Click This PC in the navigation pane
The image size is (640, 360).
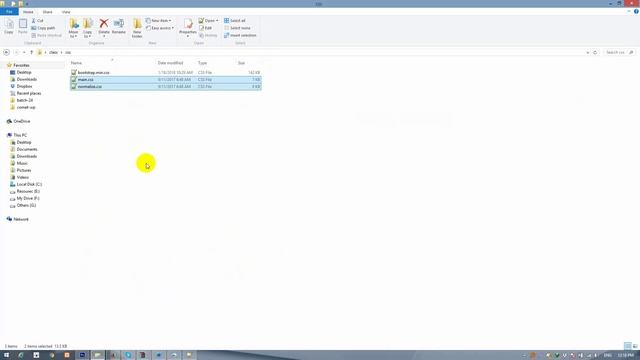coord(20,135)
